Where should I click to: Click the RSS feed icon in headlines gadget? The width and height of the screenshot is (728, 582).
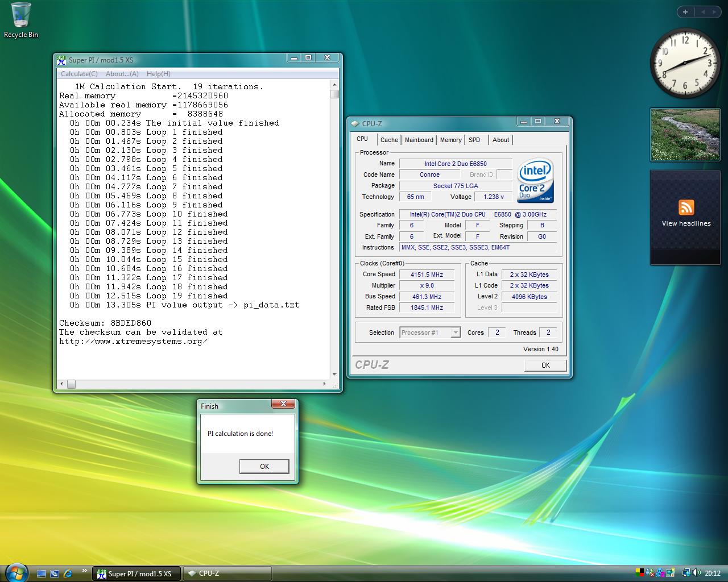point(686,207)
